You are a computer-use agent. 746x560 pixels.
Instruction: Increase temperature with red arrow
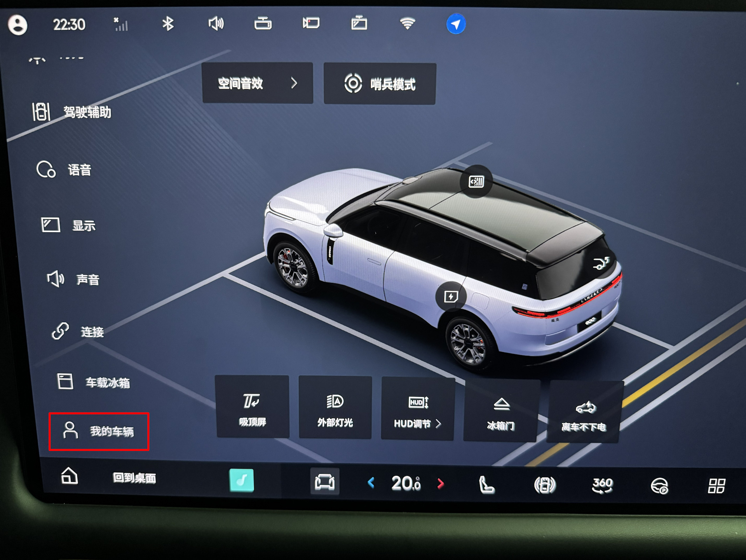[x=440, y=483]
